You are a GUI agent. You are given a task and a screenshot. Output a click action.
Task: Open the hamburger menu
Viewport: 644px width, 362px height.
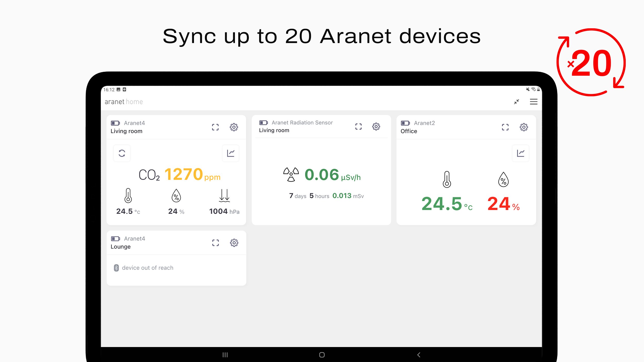(x=533, y=102)
